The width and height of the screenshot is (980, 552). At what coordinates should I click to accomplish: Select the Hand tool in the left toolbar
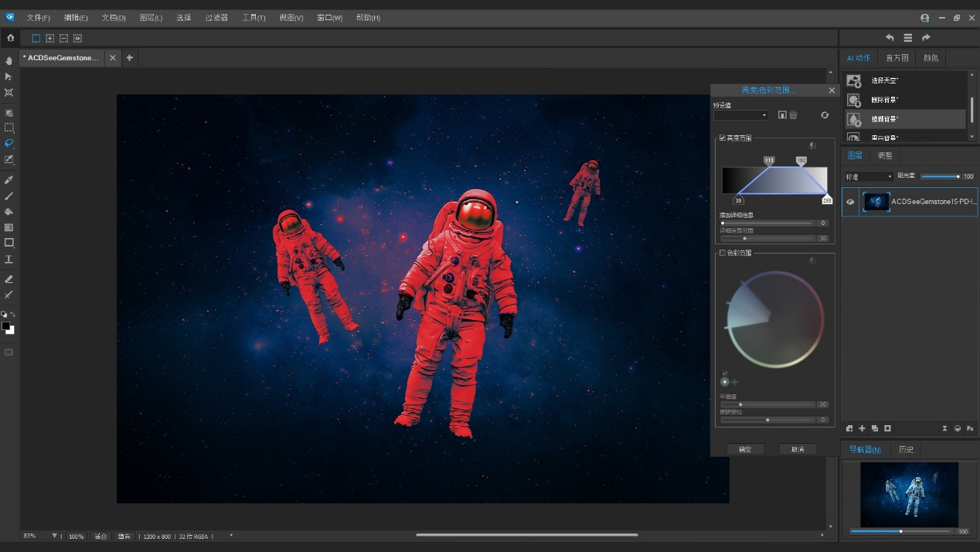click(x=9, y=60)
